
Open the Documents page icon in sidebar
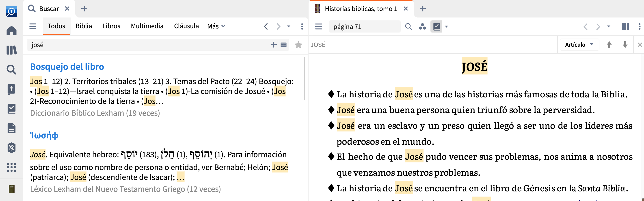11,128
